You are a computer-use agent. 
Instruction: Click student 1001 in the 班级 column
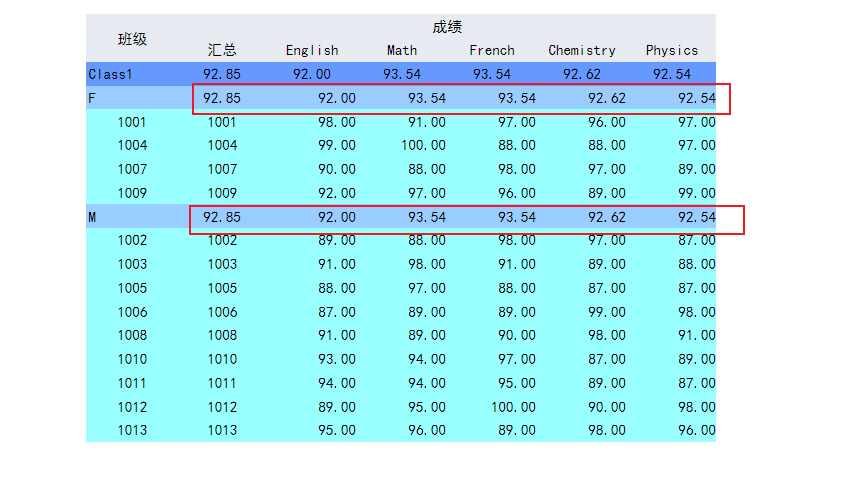tap(132, 122)
